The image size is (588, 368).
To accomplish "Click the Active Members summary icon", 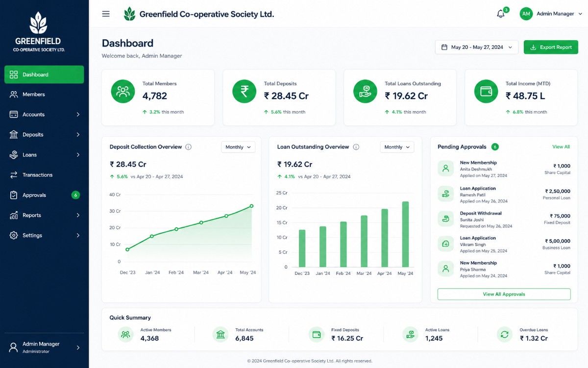I will [x=125, y=335].
